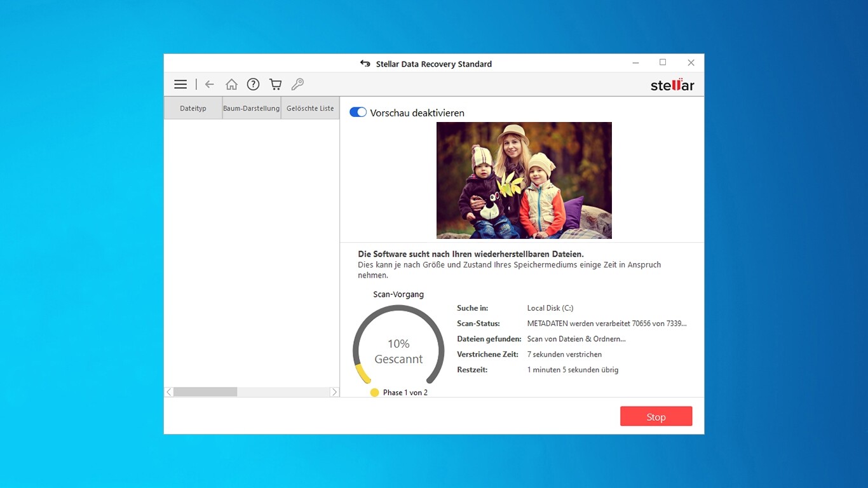Maximize the Stellar window
Screen dimensions: 868x488
pyautogui.click(x=663, y=62)
